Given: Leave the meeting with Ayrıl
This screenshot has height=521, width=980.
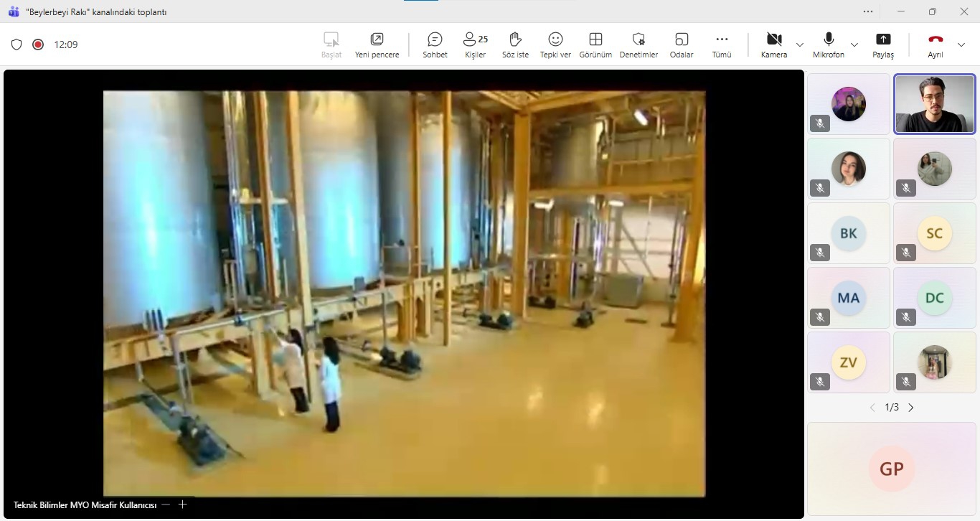Looking at the screenshot, I should (x=936, y=44).
